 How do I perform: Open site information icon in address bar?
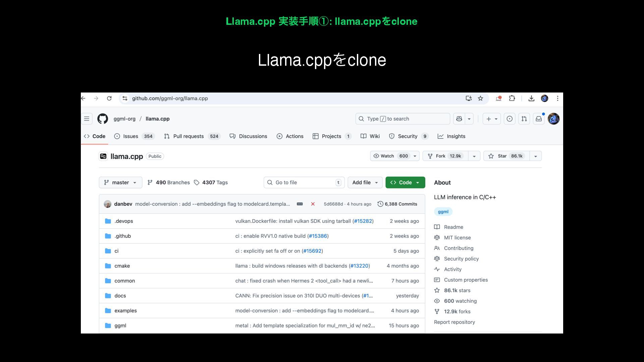(125, 98)
